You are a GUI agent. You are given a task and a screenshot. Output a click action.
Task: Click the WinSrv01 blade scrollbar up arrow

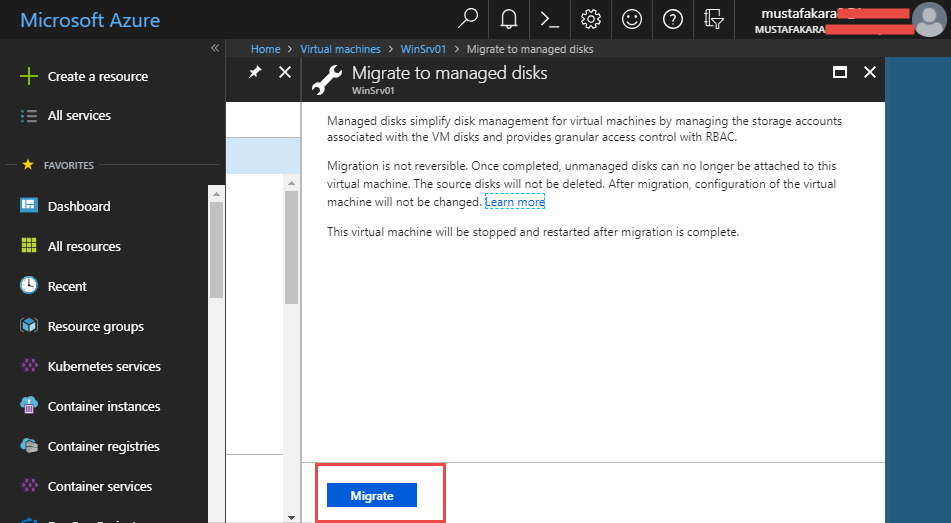click(291, 182)
